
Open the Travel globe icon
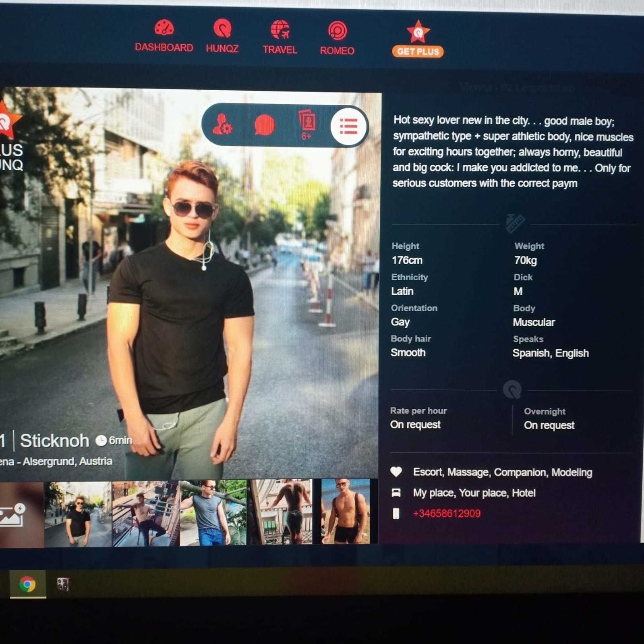[x=280, y=30]
